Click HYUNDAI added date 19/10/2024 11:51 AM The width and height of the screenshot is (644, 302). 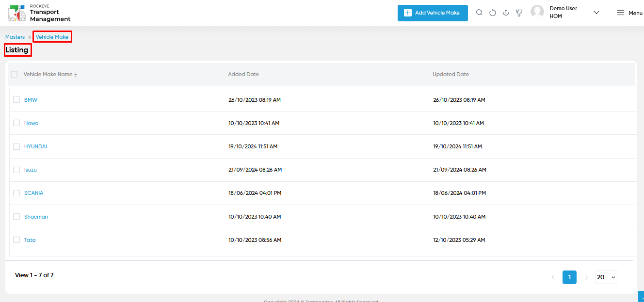coord(253,146)
